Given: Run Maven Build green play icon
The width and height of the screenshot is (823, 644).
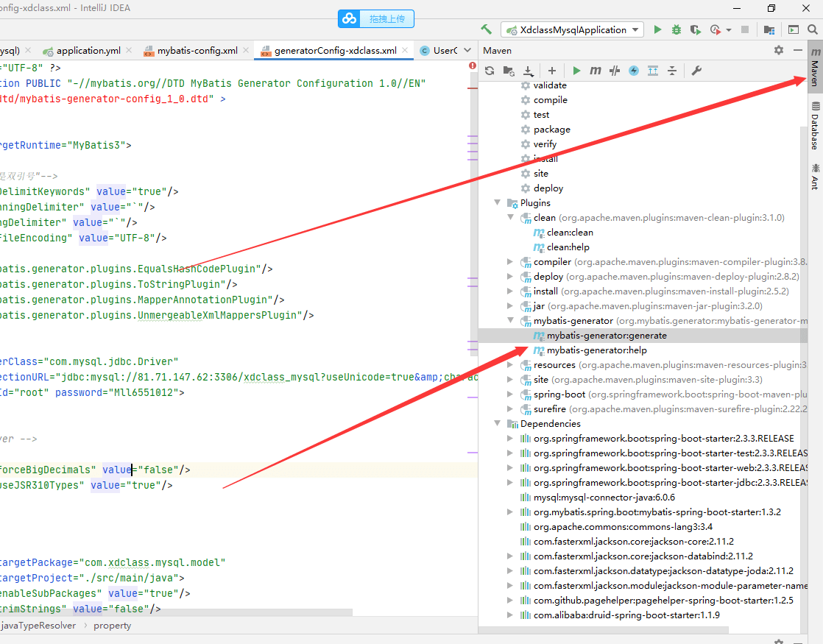Looking at the screenshot, I should point(576,71).
